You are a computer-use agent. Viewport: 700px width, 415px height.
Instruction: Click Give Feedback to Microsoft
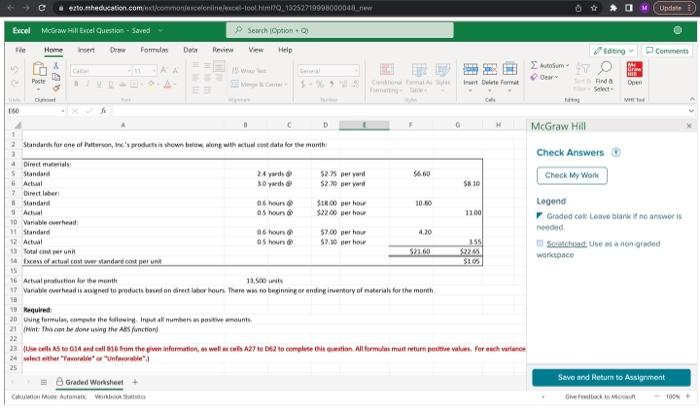click(x=600, y=396)
